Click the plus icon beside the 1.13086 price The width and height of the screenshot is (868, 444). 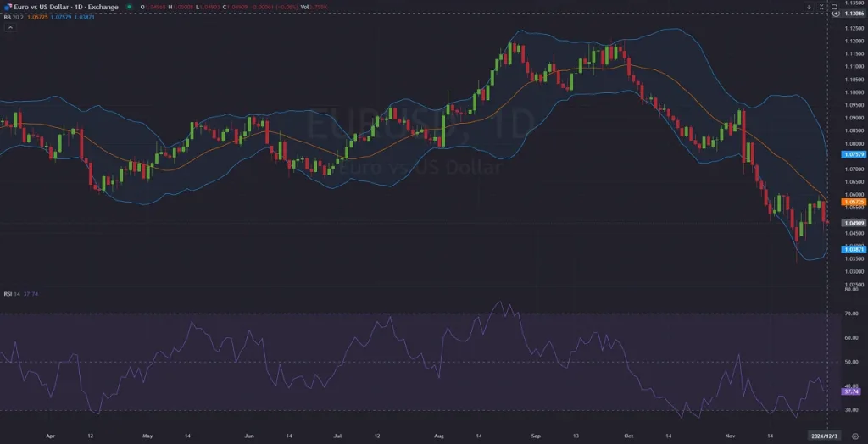(x=836, y=14)
